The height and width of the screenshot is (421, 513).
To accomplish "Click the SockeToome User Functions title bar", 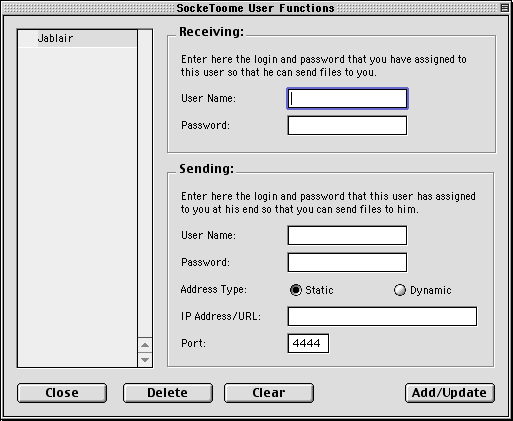I will tap(255, 8).
